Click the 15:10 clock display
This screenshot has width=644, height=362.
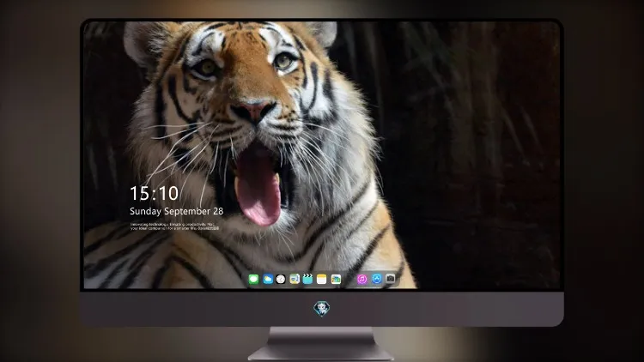pos(154,193)
